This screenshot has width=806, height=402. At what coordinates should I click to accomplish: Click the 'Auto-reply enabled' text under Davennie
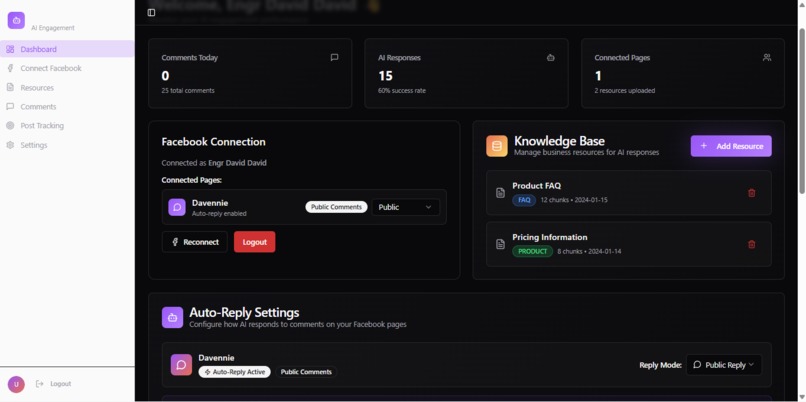pos(219,213)
